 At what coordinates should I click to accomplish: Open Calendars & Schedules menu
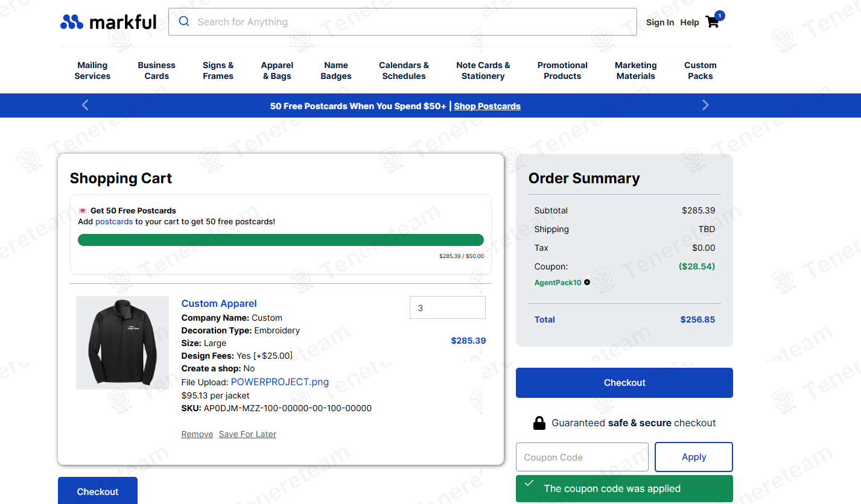coord(404,71)
